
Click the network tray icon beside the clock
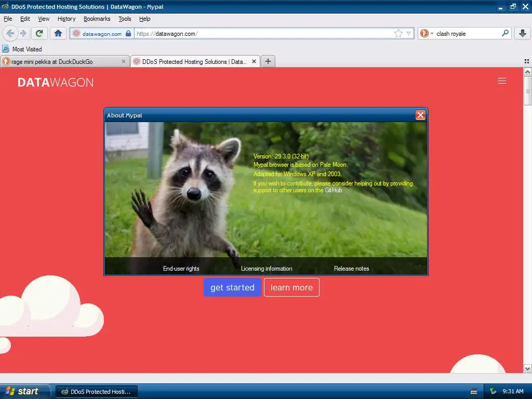tap(493, 391)
